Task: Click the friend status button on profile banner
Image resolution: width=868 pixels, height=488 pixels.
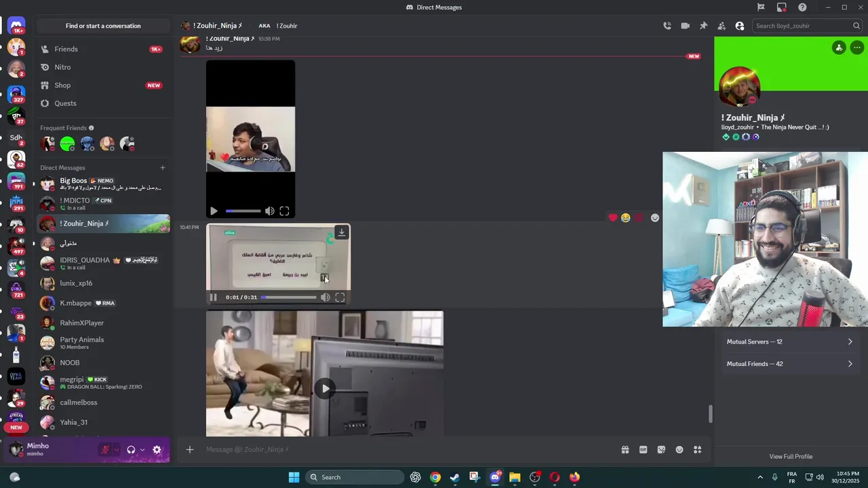Action: pyautogui.click(x=839, y=47)
